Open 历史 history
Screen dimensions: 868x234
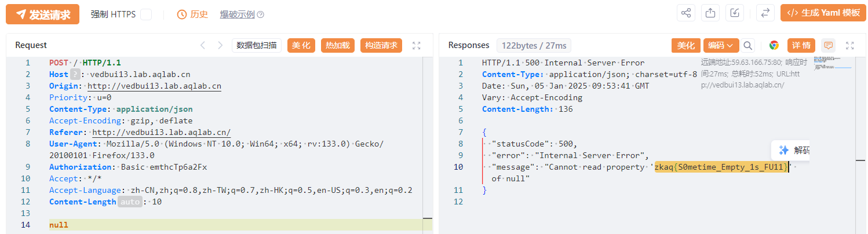point(192,14)
